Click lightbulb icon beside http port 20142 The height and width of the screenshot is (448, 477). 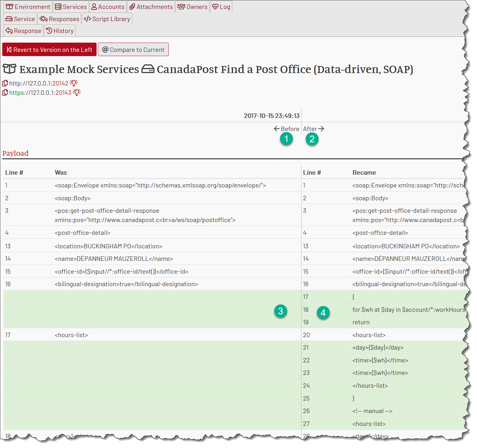[74, 83]
